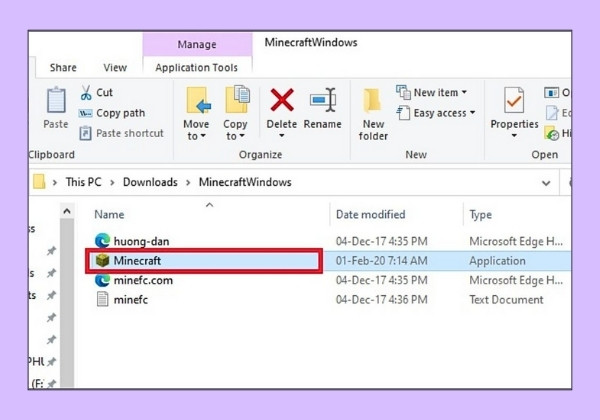
Task: Select the minefc text document name
Action: click(x=130, y=300)
